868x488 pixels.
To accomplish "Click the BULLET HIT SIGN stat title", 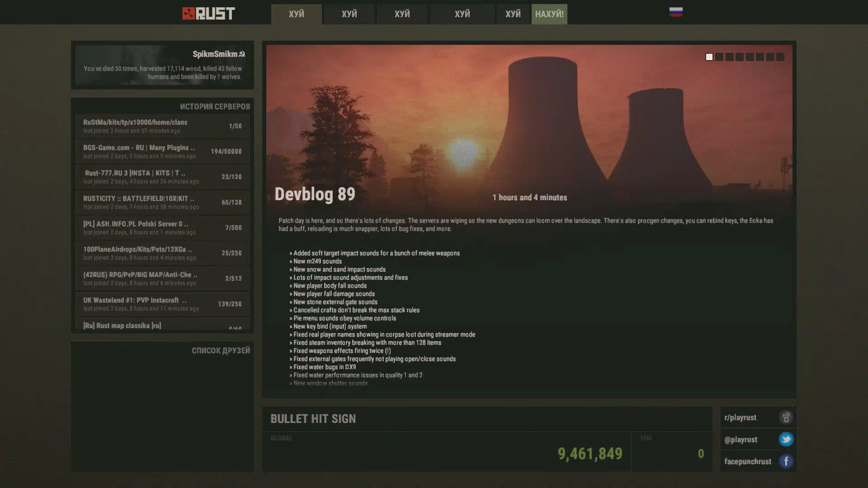I will [x=313, y=419].
